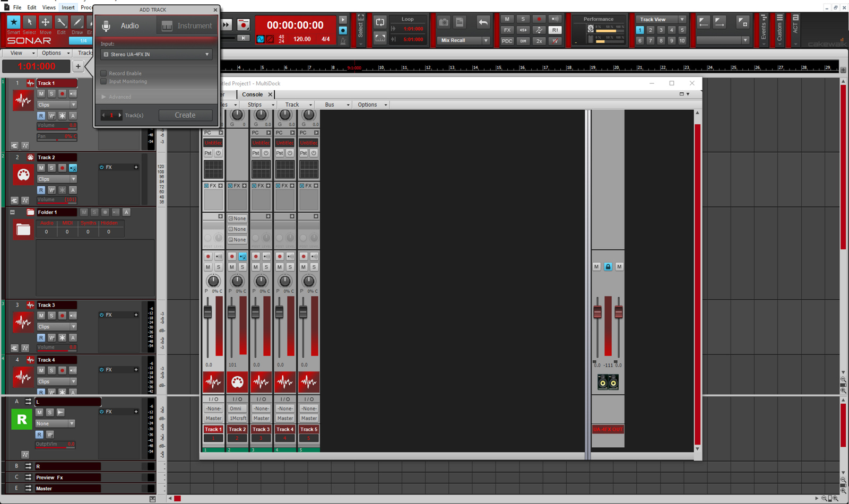Viewport: 849px width, 504px height.
Task: Click the Track 1 console volume fader
Action: coord(207,312)
